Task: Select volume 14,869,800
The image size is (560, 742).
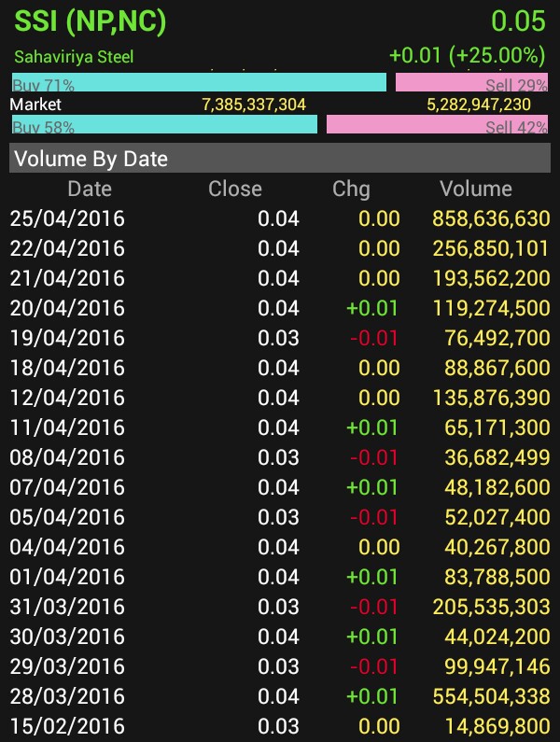Action: [x=497, y=725]
